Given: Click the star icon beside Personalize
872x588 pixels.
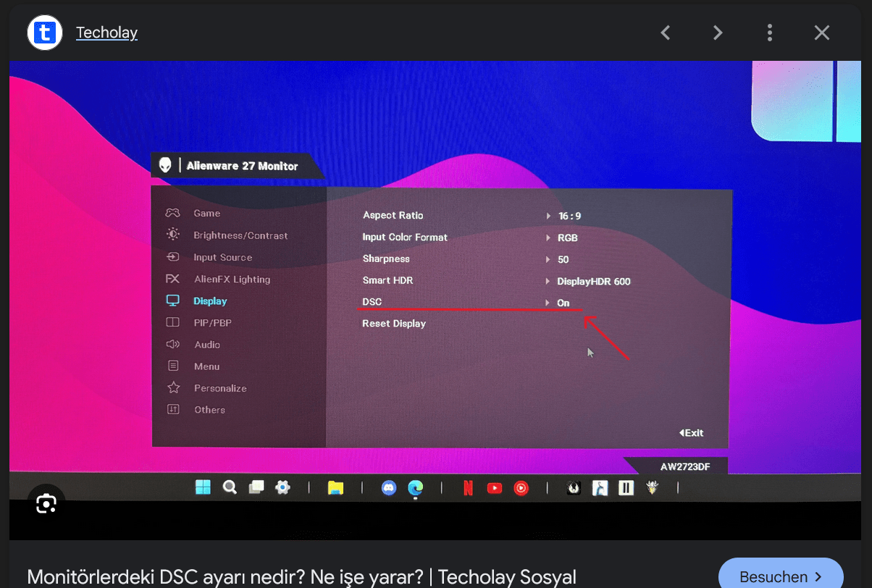Looking at the screenshot, I should (173, 387).
